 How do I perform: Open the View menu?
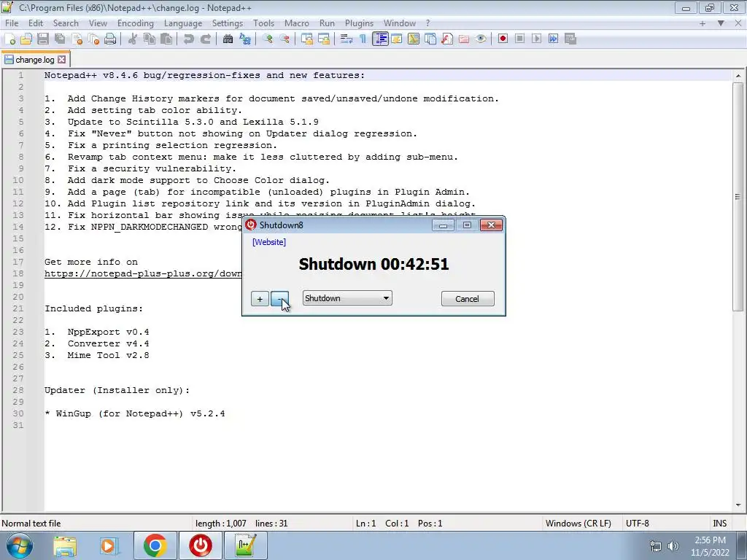point(98,23)
